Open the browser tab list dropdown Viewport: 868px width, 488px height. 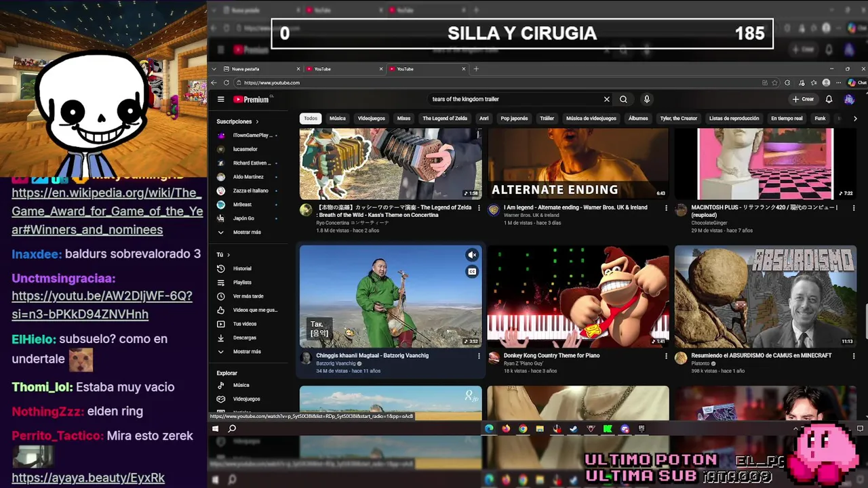[x=214, y=68]
